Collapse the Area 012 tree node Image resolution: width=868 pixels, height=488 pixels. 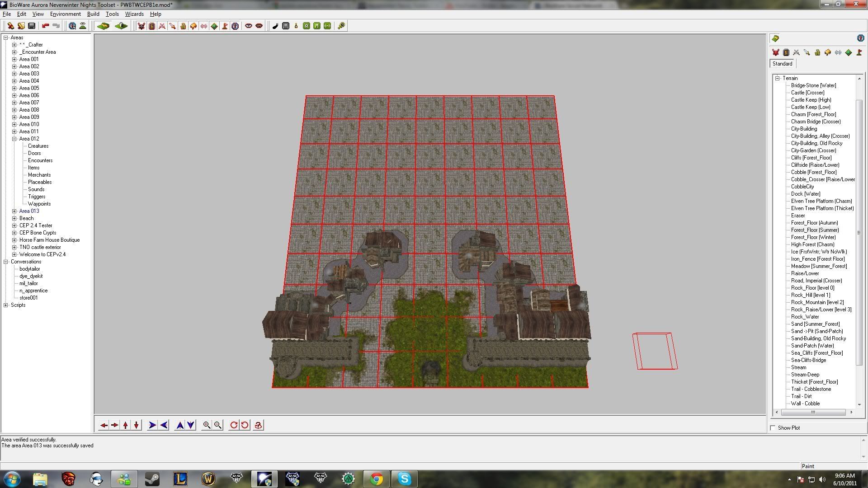[14, 139]
